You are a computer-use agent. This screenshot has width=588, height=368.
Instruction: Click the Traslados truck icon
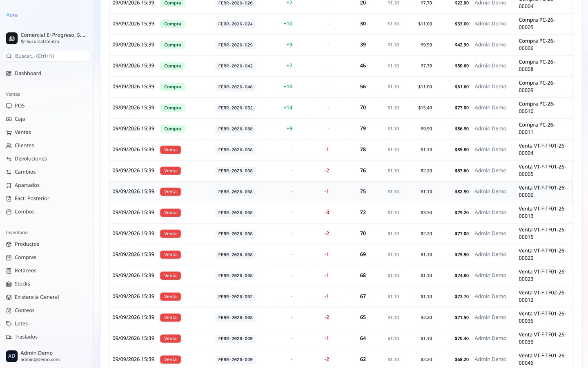pyautogui.click(x=9, y=337)
